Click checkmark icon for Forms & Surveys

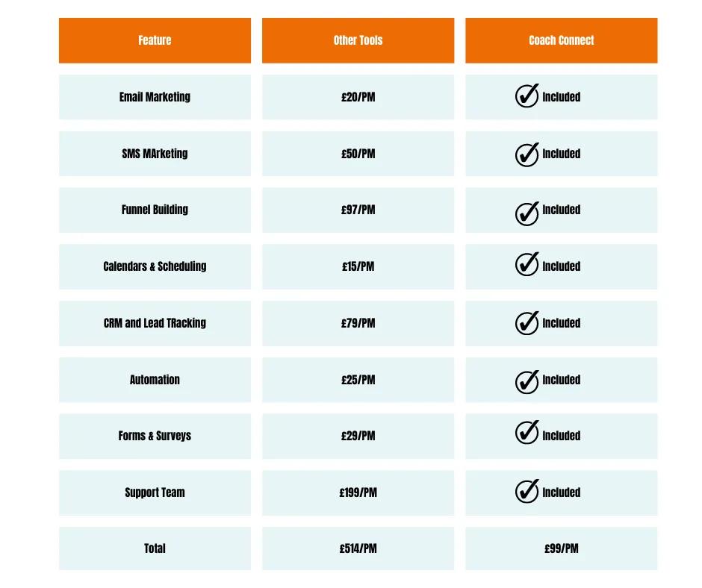tap(527, 432)
